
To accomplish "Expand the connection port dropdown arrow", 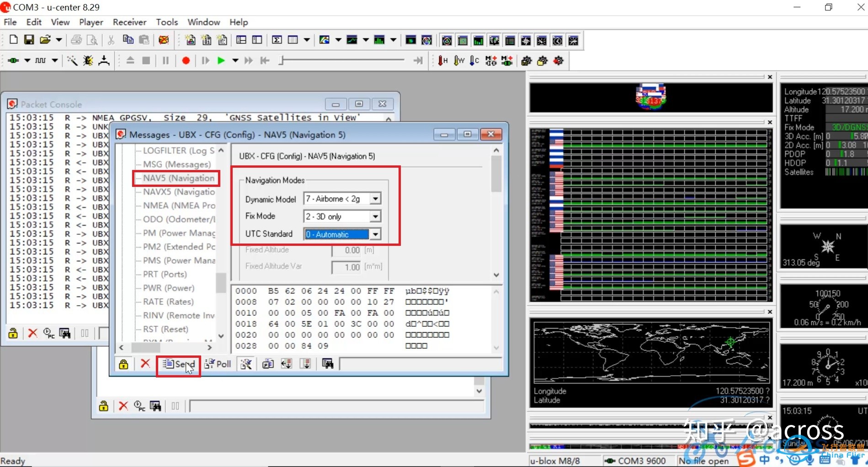I will (27, 60).
